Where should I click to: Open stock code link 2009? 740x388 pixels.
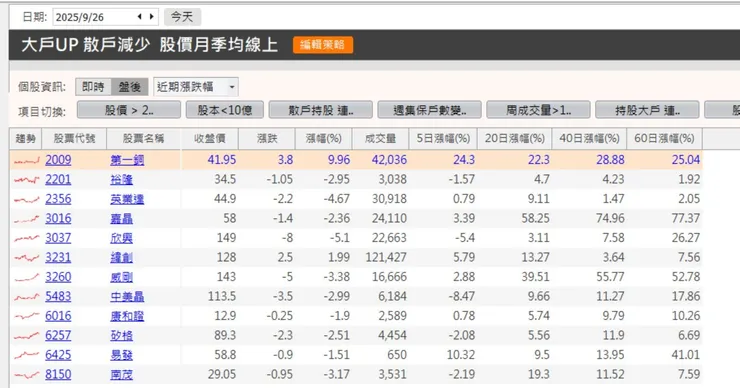[58, 160]
